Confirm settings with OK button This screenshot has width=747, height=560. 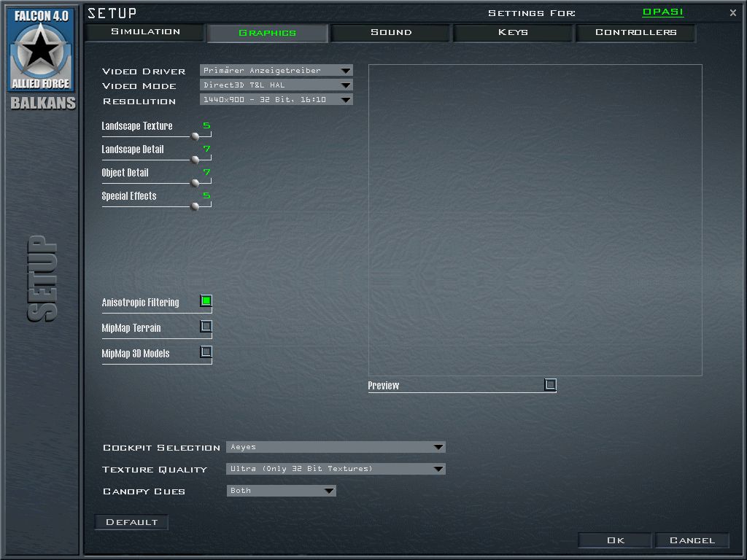pos(615,540)
